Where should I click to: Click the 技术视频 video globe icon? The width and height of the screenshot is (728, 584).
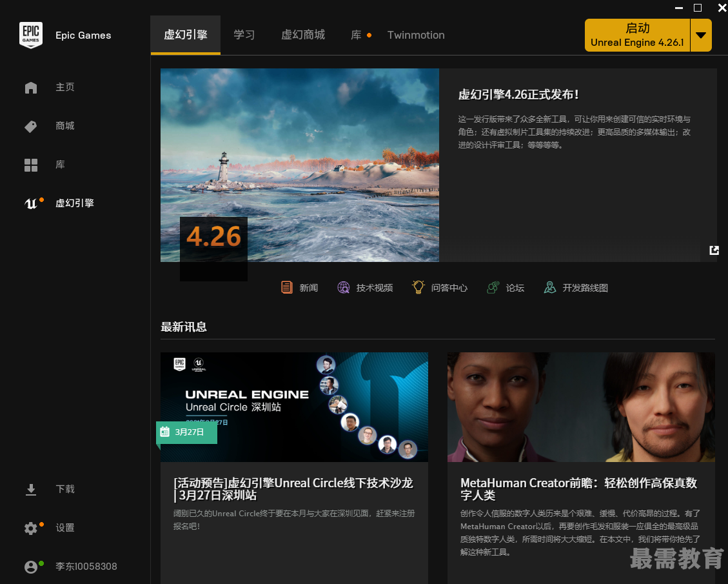click(x=344, y=288)
